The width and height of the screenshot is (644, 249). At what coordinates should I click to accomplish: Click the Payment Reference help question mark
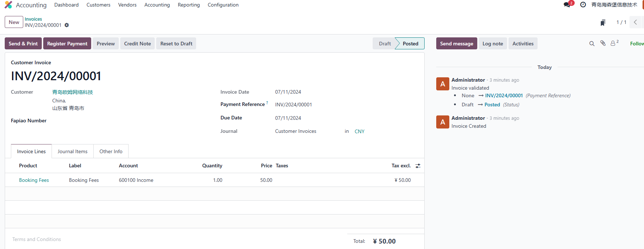pyautogui.click(x=267, y=103)
